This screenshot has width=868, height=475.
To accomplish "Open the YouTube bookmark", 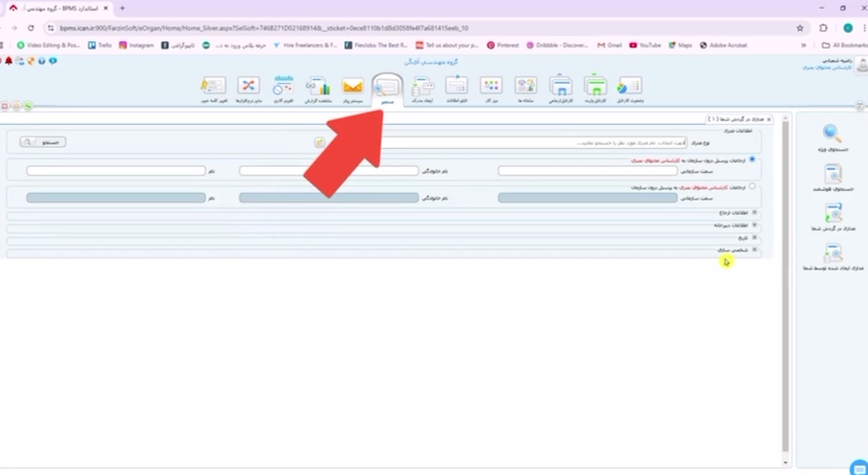I will point(645,45).
